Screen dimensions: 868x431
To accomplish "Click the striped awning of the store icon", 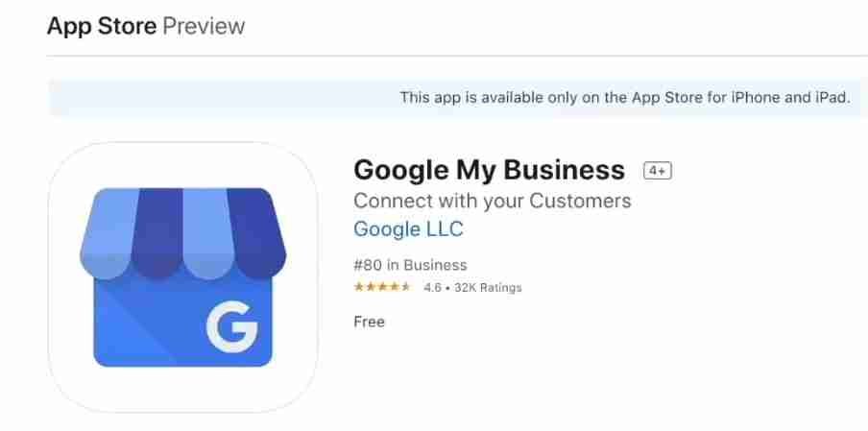I will pyautogui.click(x=183, y=234).
